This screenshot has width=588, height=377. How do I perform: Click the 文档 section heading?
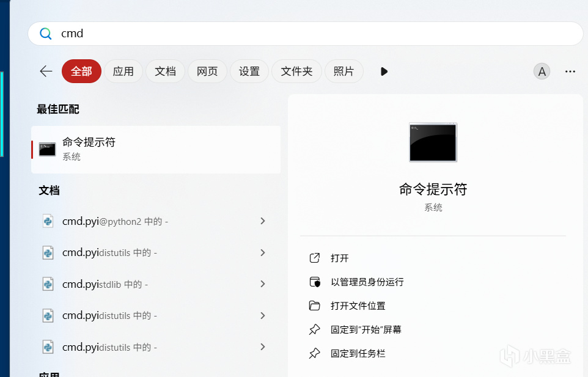[x=49, y=191]
